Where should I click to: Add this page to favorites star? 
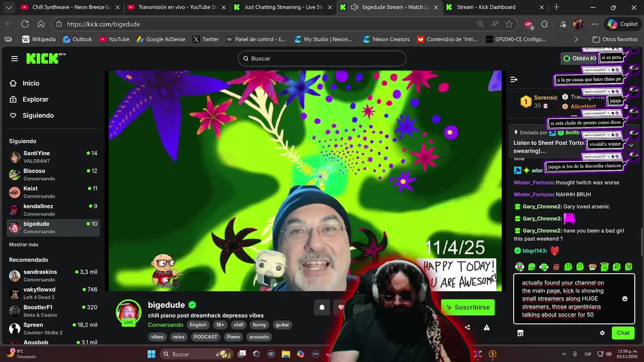coord(509,24)
